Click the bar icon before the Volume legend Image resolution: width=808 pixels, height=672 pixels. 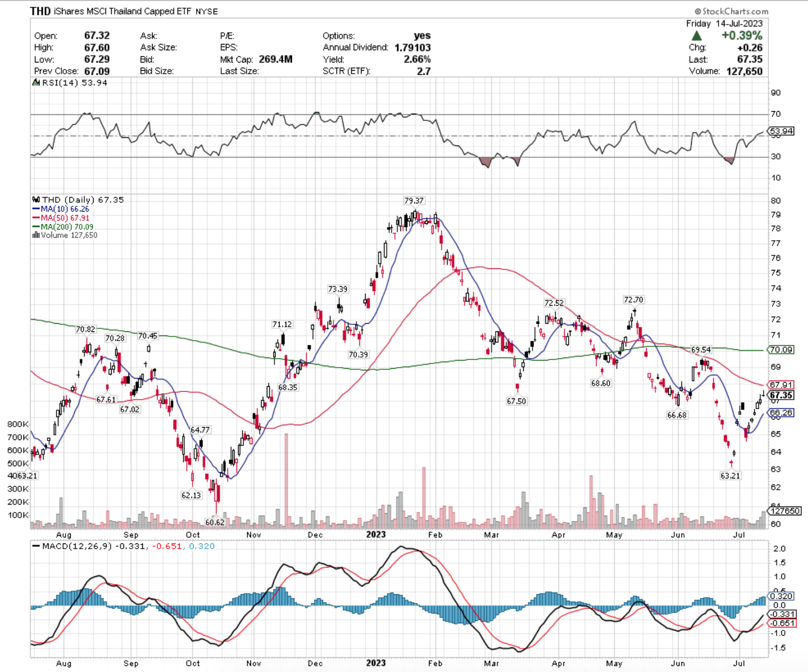36,235
